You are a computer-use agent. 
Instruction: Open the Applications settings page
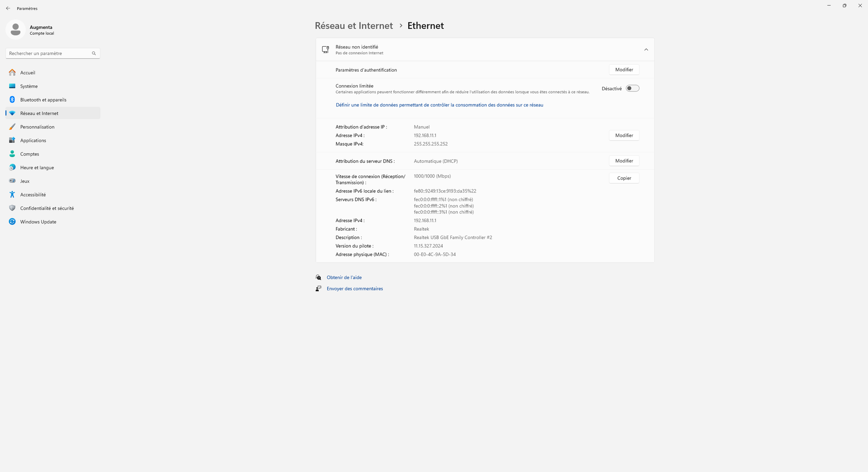(33, 140)
